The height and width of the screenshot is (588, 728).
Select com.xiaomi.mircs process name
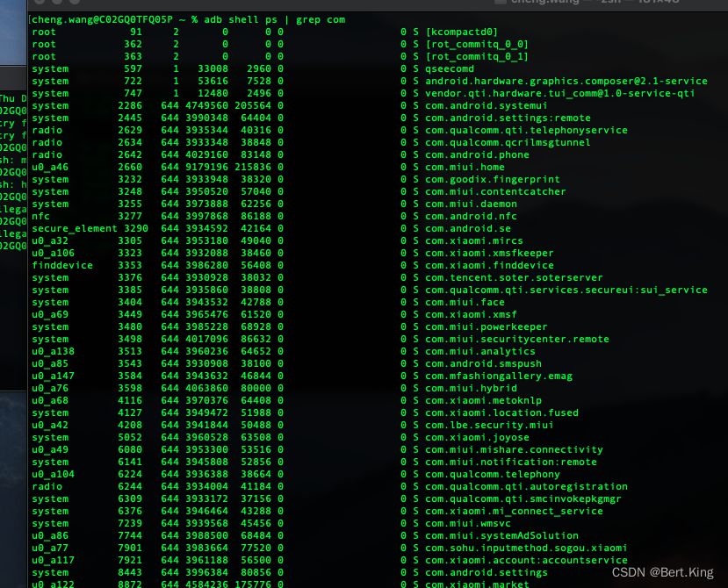tap(474, 240)
